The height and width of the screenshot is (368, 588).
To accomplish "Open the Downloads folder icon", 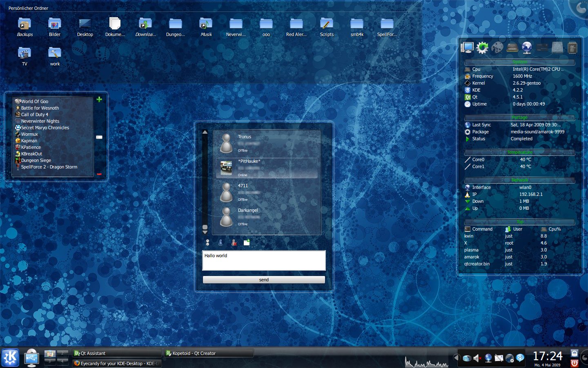I will [145, 24].
